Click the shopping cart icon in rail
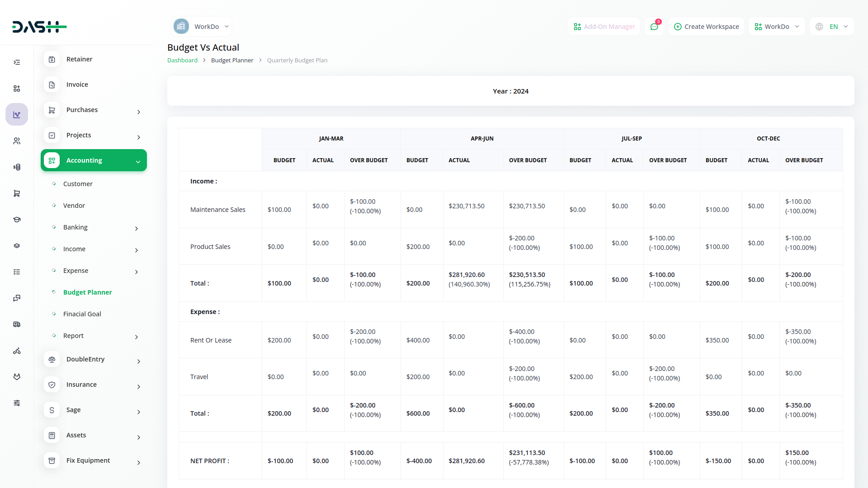The height and width of the screenshot is (488, 868). (17, 193)
